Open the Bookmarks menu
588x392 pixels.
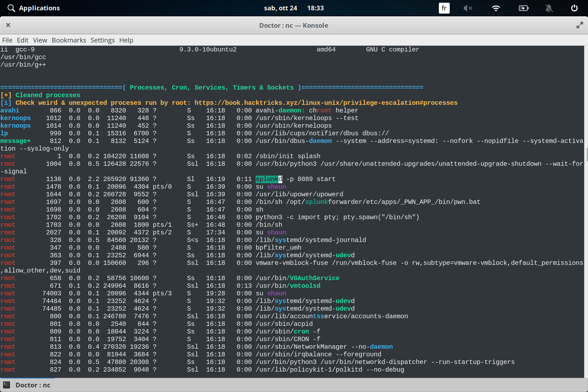click(69, 40)
